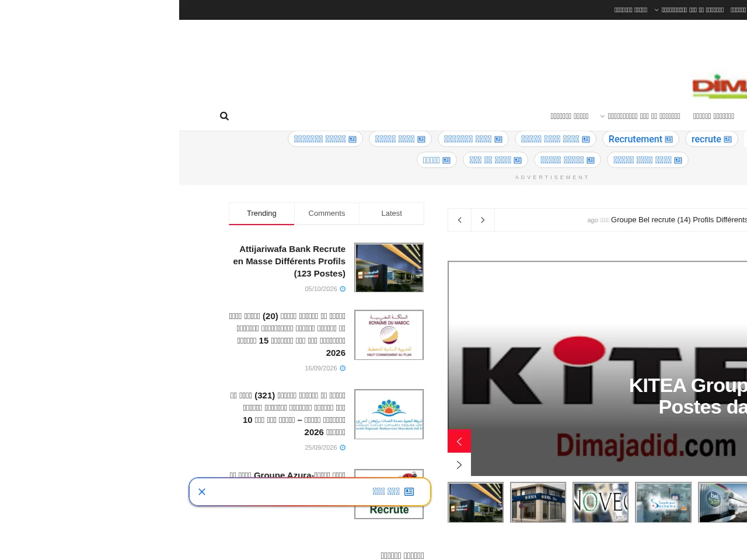Open article mentioning (20) posts, dated 16/09/2026
This screenshot has height=560, width=747.
[288, 334]
